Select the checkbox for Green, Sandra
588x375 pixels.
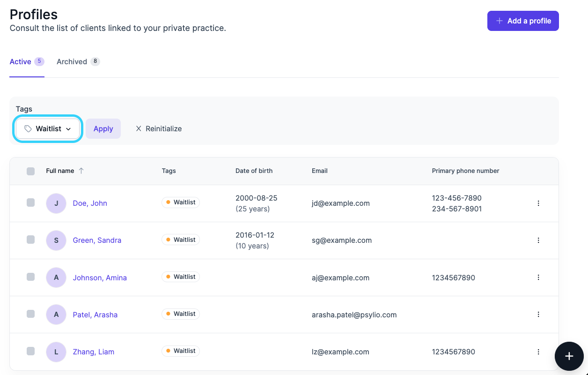click(x=30, y=240)
